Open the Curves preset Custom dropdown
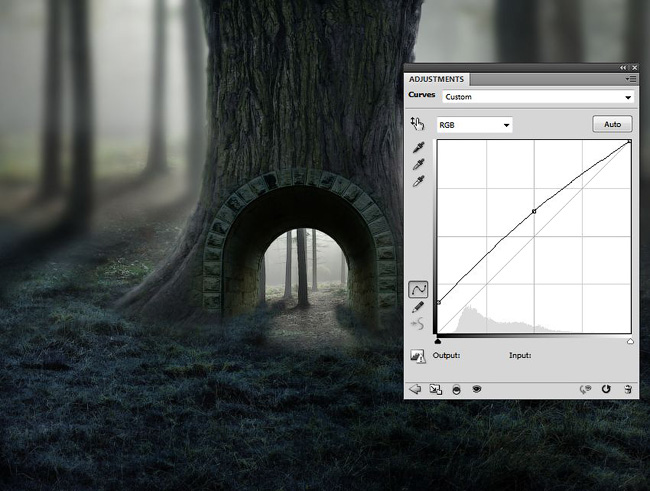The height and width of the screenshot is (491, 650). tap(538, 97)
